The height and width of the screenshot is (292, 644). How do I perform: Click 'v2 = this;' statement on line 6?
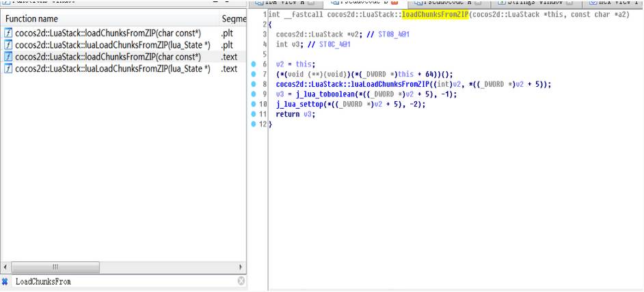click(296, 64)
